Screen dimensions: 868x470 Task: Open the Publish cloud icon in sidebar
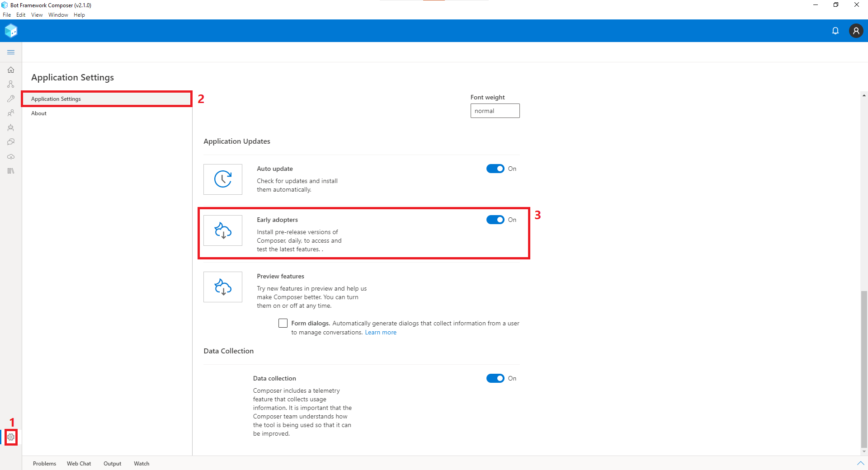[x=11, y=156]
